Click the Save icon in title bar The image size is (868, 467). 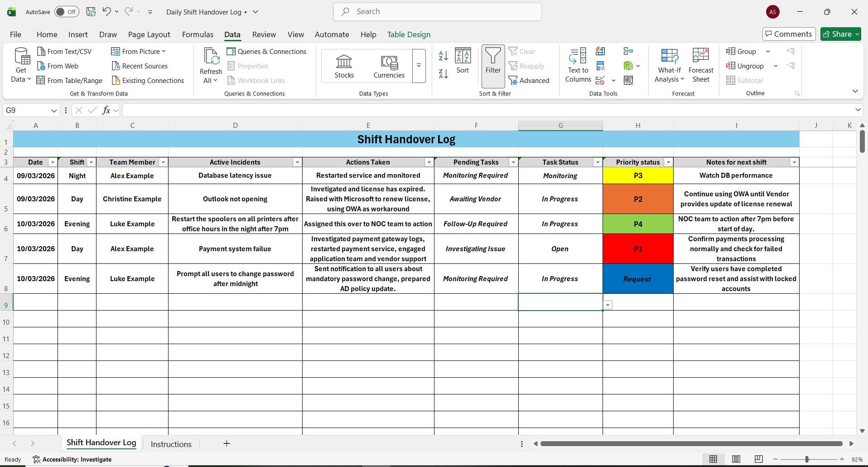91,12
